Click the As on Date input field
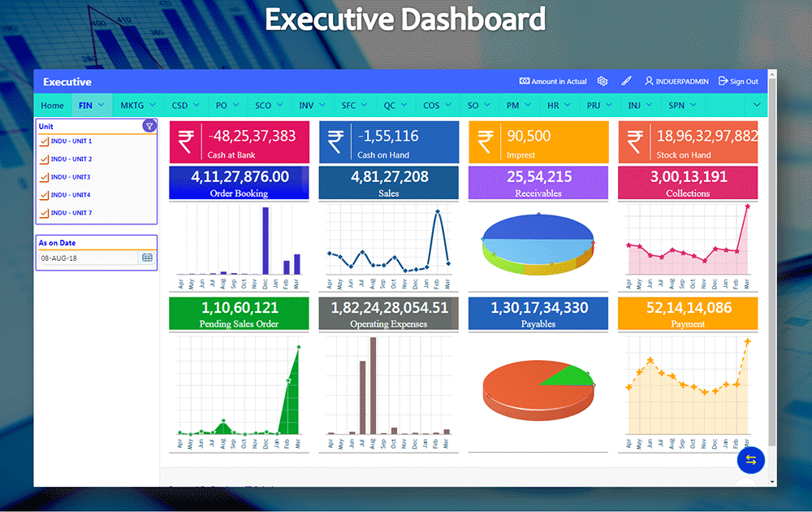The image size is (812, 512). 88,258
